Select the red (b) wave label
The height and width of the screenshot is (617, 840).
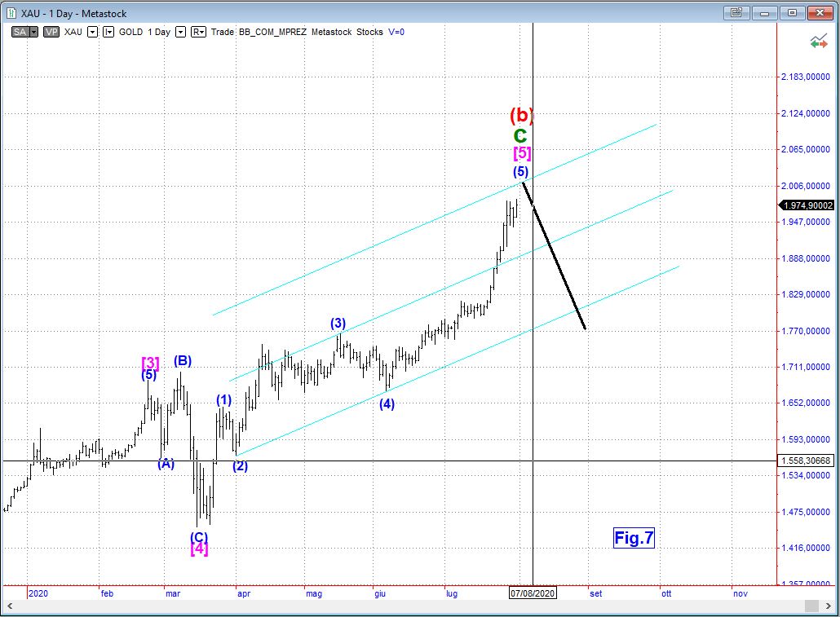tap(521, 115)
